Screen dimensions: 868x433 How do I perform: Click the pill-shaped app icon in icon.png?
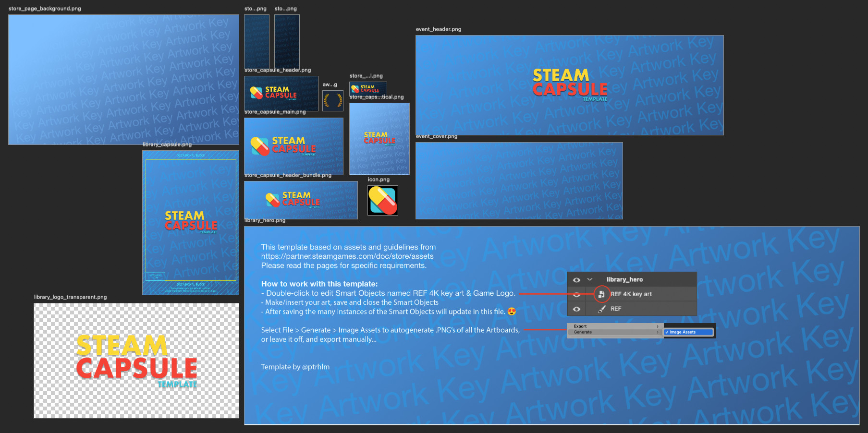(383, 200)
